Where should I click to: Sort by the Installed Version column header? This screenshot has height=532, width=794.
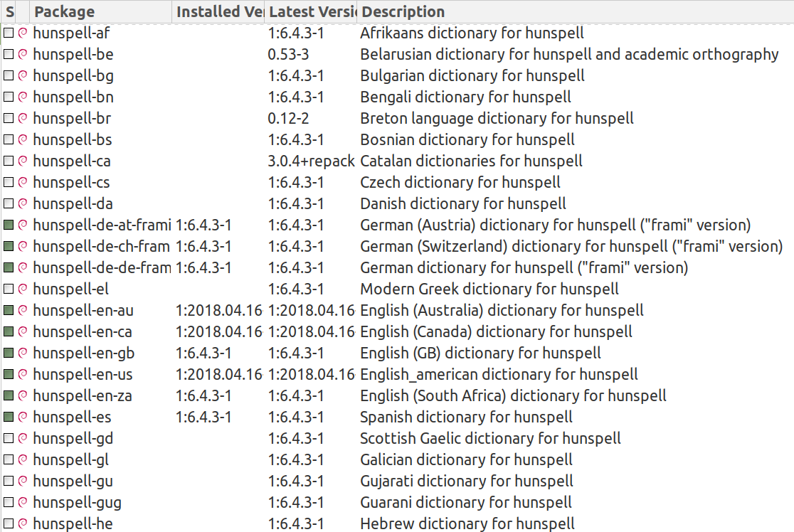tap(218, 11)
